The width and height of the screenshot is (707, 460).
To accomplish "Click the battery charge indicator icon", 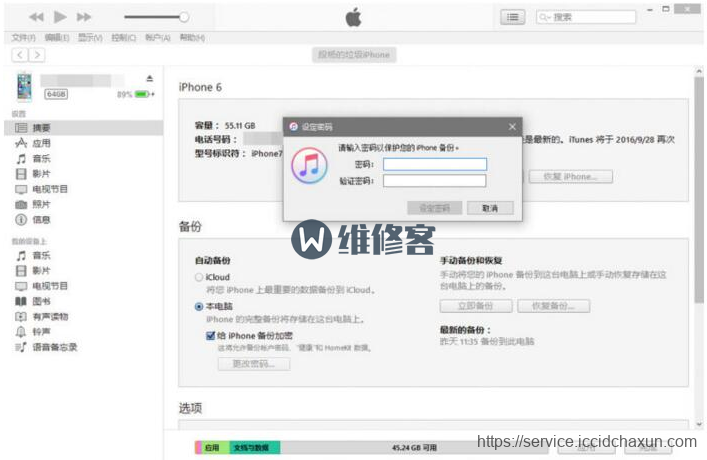I will pos(143,94).
